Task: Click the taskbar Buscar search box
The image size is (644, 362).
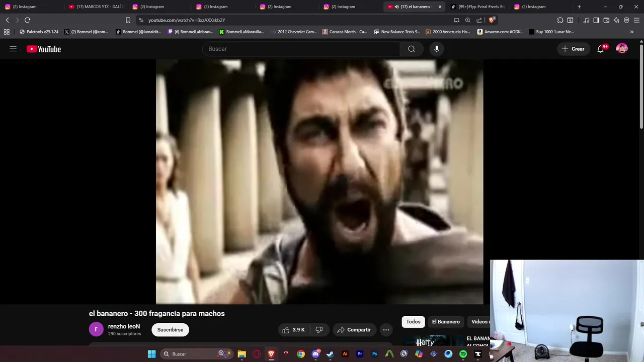Action: pos(197,354)
